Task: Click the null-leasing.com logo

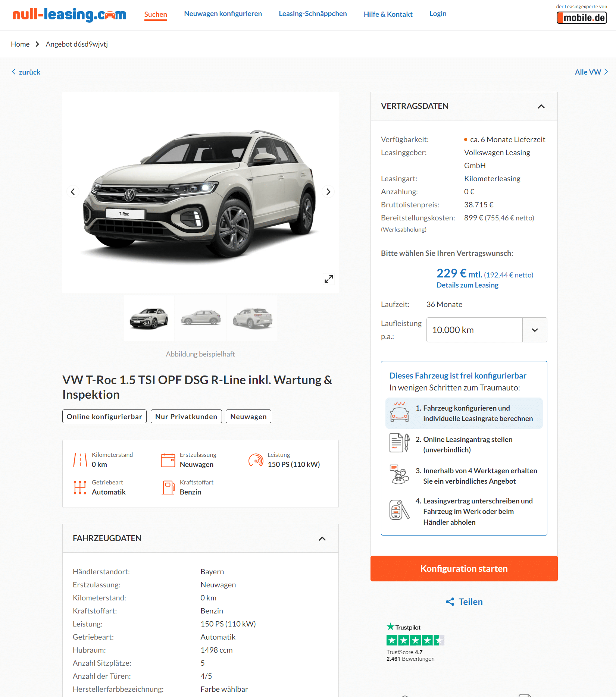Action: (69, 15)
